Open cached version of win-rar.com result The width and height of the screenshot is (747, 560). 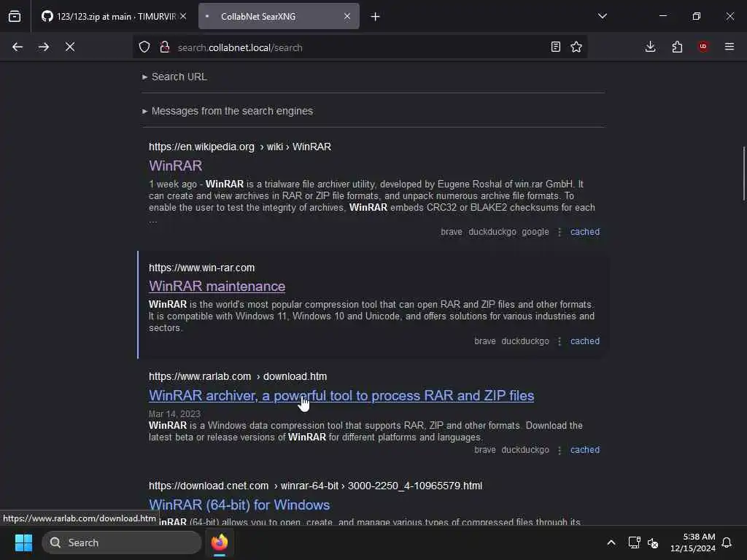click(x=585, y=341)
